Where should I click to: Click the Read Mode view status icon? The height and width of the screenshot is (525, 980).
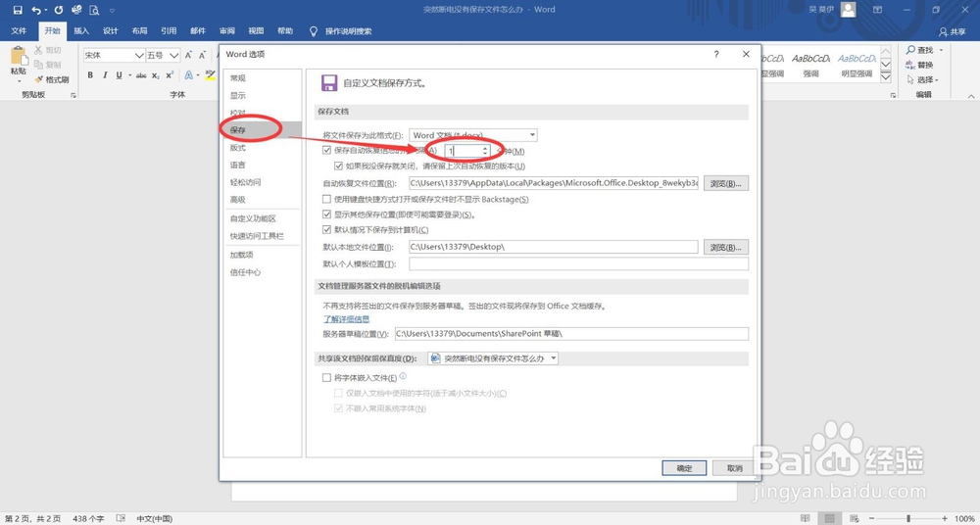[807, 519]
